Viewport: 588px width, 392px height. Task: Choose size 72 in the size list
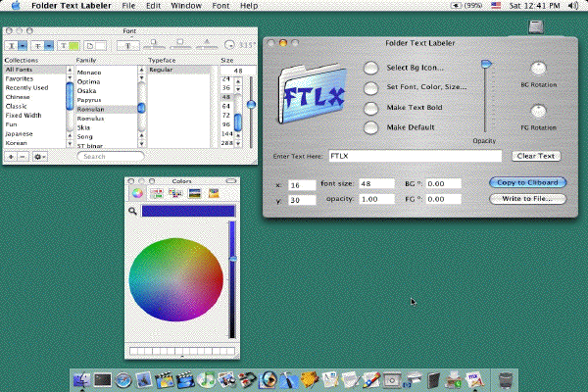point(226,116)
